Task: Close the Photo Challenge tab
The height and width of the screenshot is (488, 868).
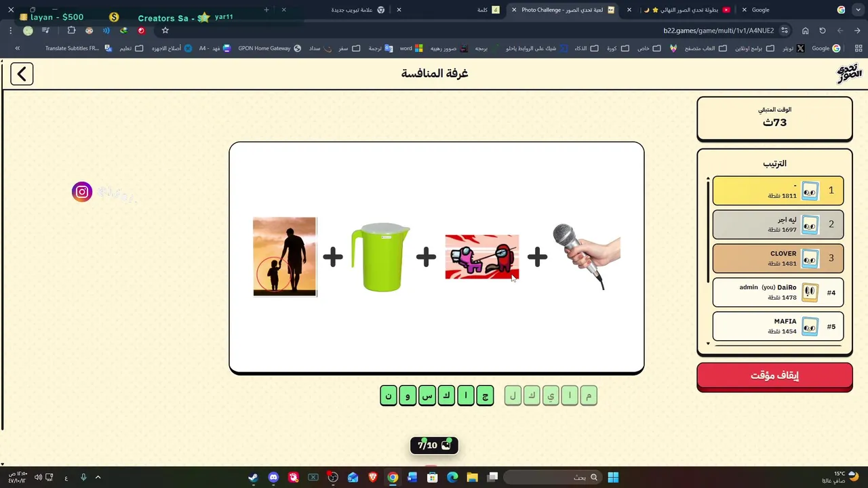Action: click(x=514, y=9)
